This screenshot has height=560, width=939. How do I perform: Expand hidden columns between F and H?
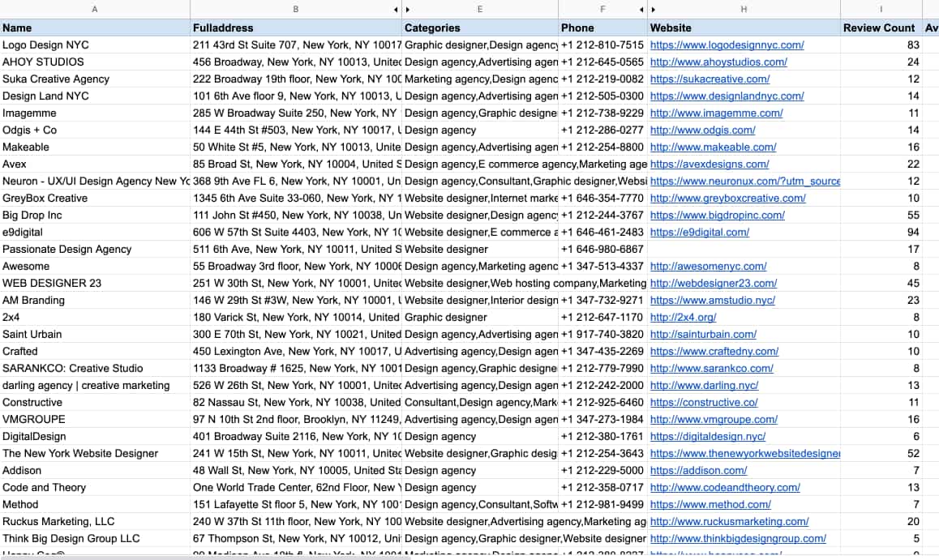click(x=649, y=10)
